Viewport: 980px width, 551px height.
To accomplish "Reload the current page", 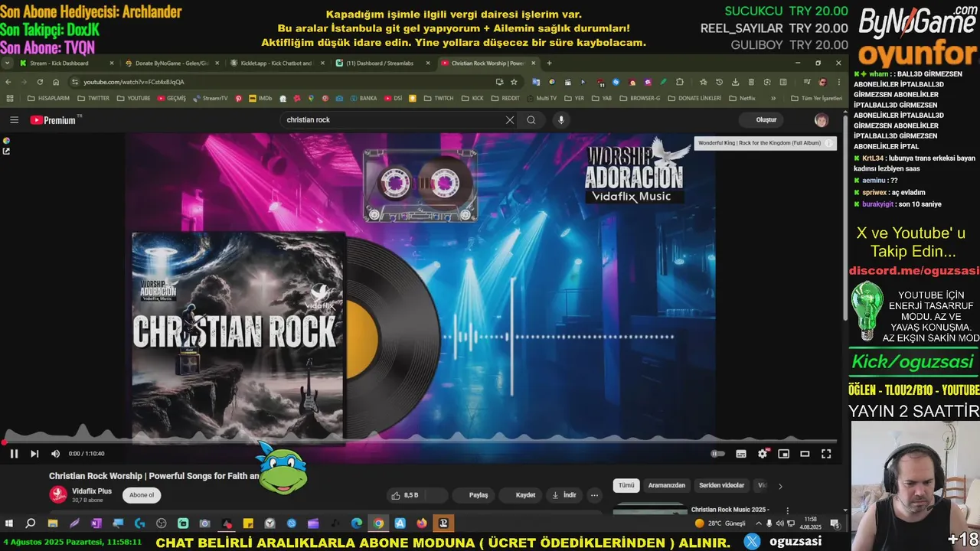I will tap(40, 82).
